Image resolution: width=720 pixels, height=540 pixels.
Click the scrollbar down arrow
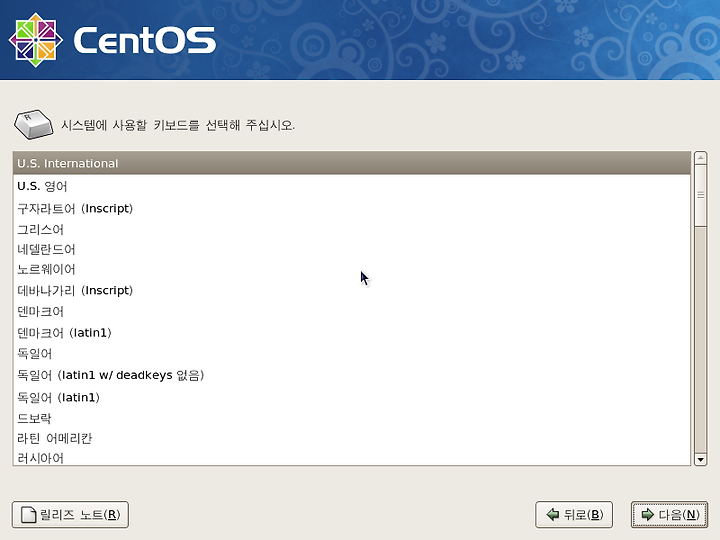(x=700, y=459)
